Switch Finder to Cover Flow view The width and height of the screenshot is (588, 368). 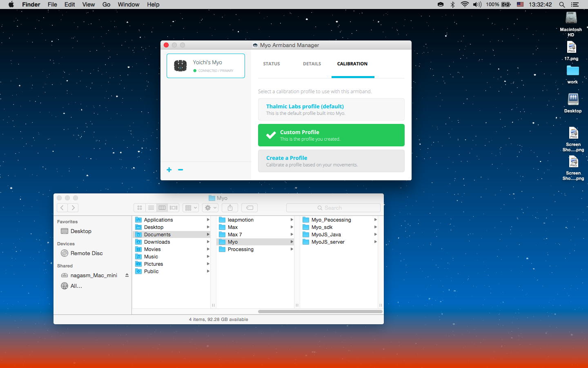click(x=174, y=208)
